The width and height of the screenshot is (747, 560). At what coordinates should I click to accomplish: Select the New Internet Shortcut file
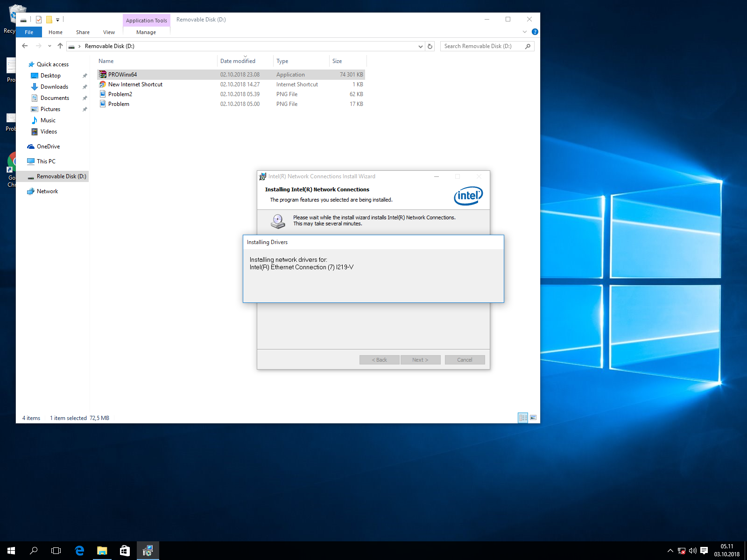[x=231, y=84]
